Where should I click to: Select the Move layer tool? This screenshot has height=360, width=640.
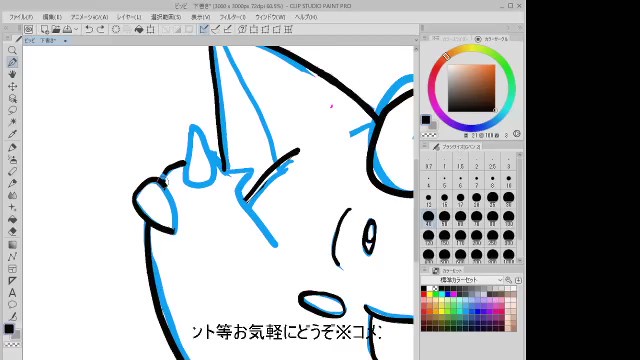[12, 87]
